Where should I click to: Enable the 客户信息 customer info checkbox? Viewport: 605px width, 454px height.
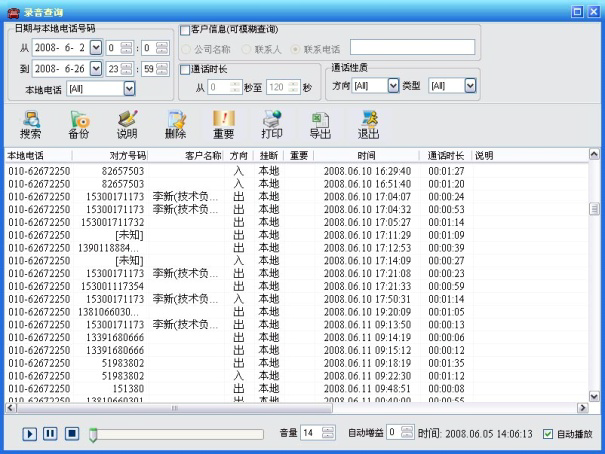(185, 30)
